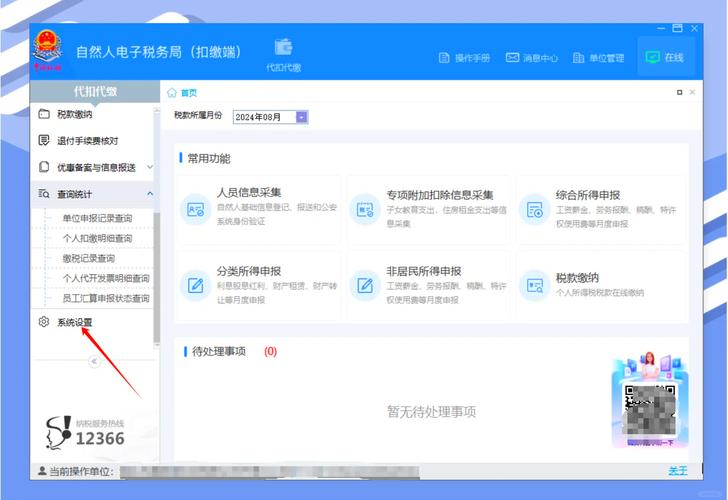Click the 人员信息采集 ID card icon
This screenshot has width=728, height=500.
point(195,210)
